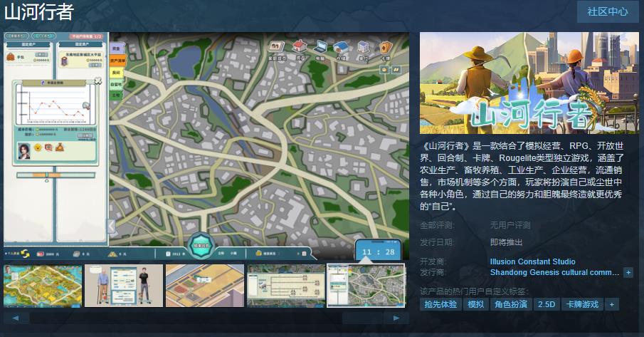Click the 抢先体验 early access tag

pos(440,304)
